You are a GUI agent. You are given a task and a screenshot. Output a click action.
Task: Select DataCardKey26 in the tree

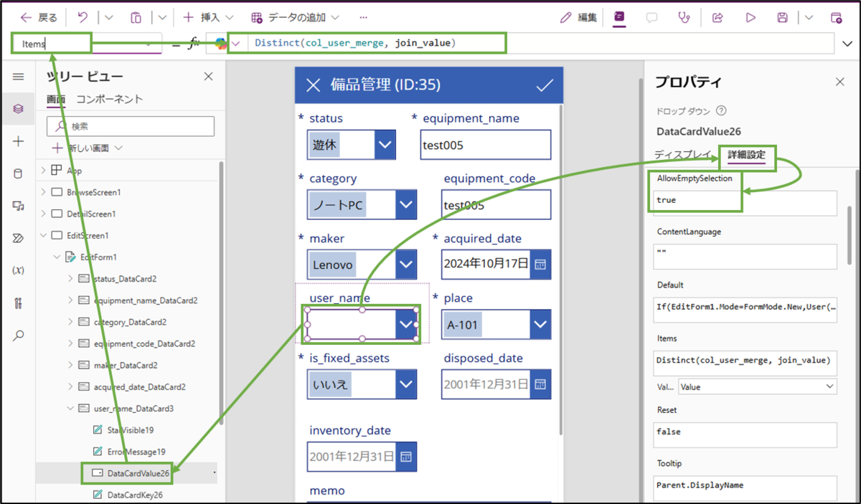point(134,495)
